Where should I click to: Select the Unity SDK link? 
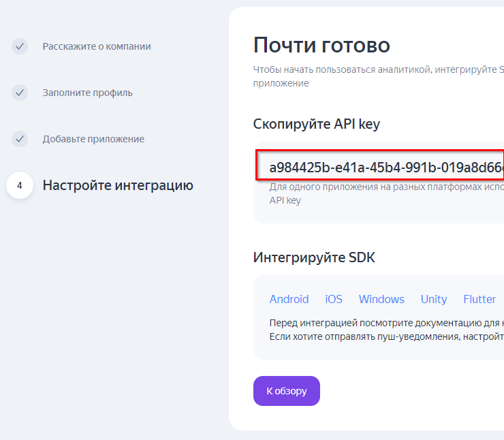[x=434, y=299]
